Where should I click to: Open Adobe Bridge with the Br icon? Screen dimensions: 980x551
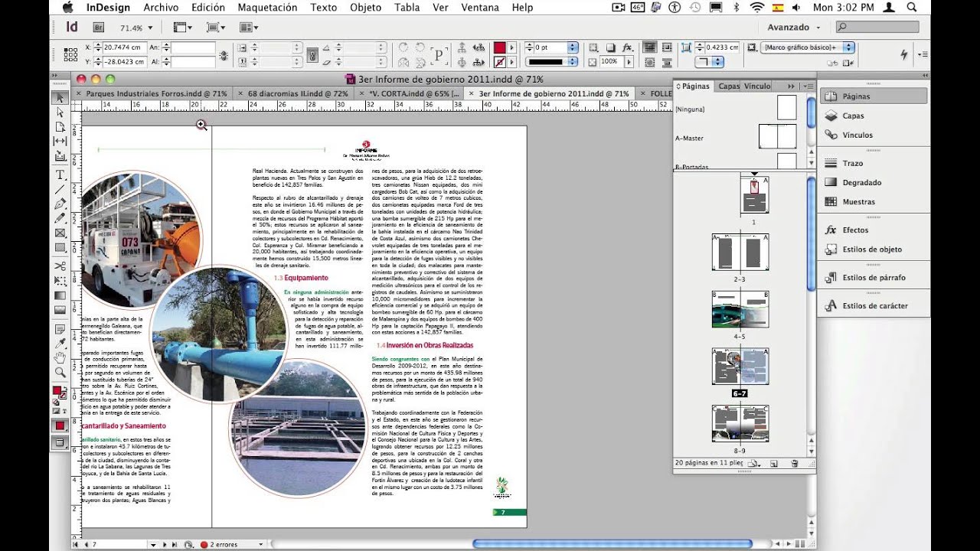99,28
